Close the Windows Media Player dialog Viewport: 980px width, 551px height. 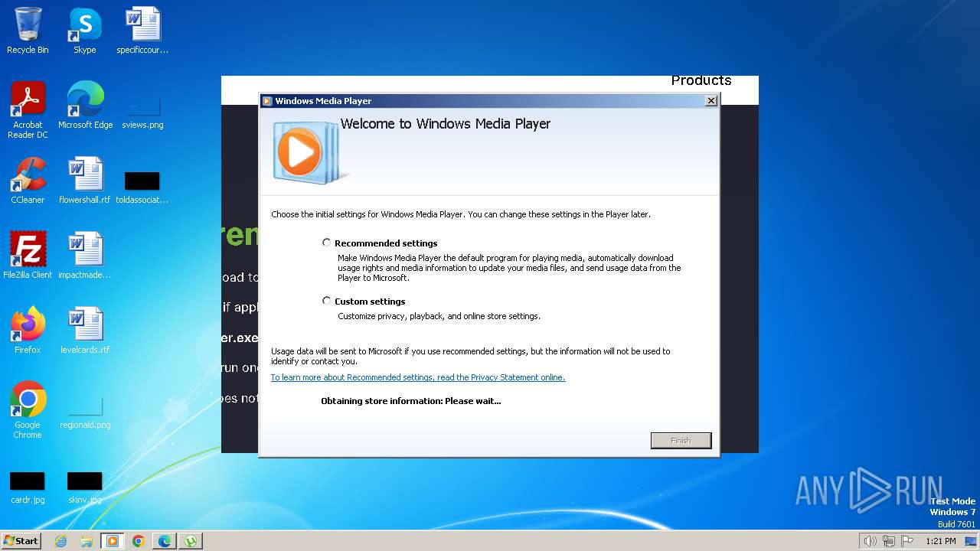(710, 101)
